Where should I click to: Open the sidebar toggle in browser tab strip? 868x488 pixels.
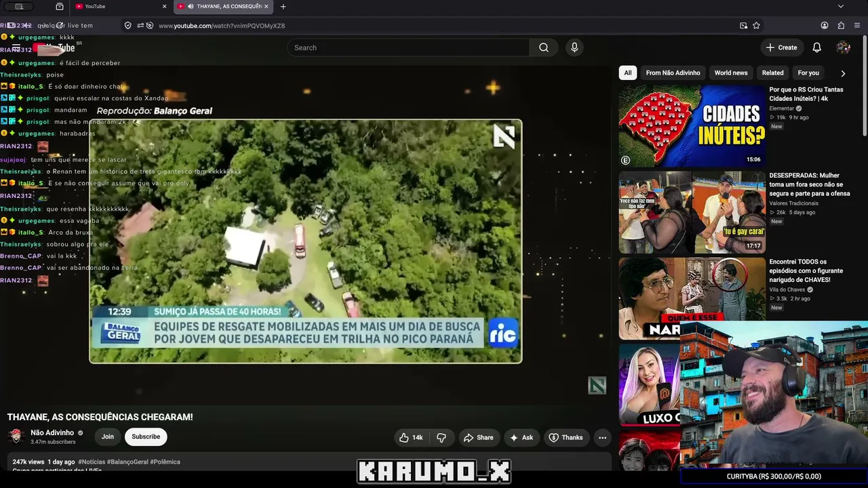[x=19, y=7]
